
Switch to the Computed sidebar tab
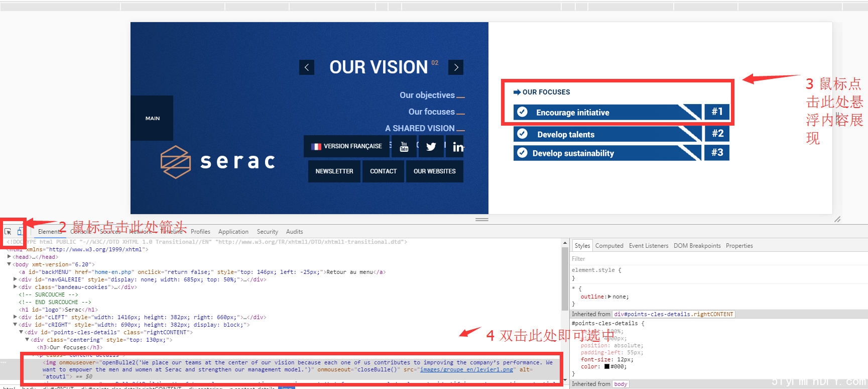[x=609, y=246]
